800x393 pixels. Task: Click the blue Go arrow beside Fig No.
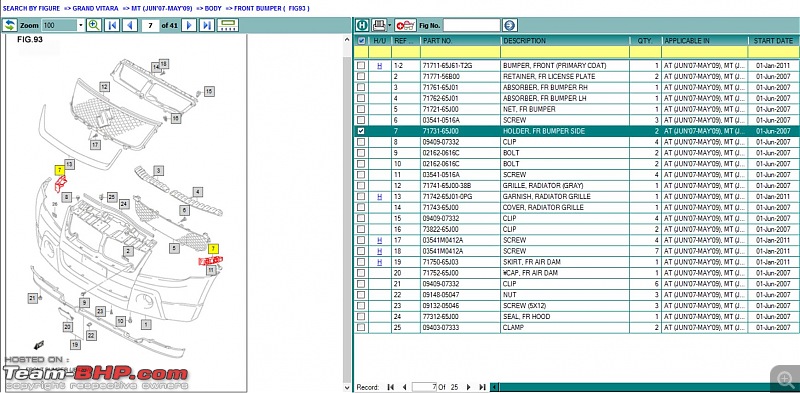(510, 25)
